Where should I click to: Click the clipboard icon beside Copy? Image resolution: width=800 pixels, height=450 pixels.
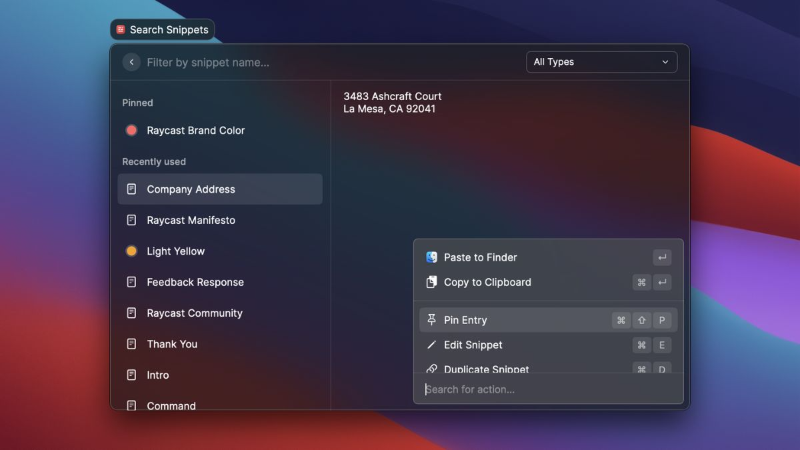click(x=432, y=282)
